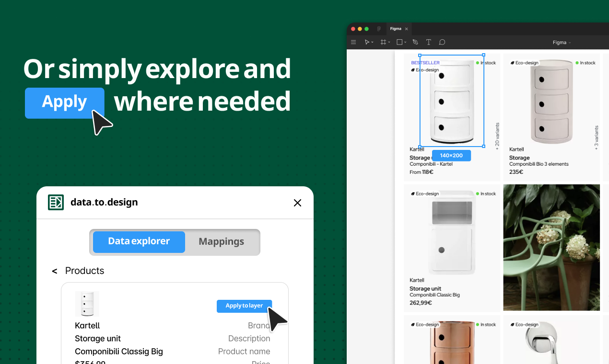
Task: Click the Products heading
Action: pos(84,271)
